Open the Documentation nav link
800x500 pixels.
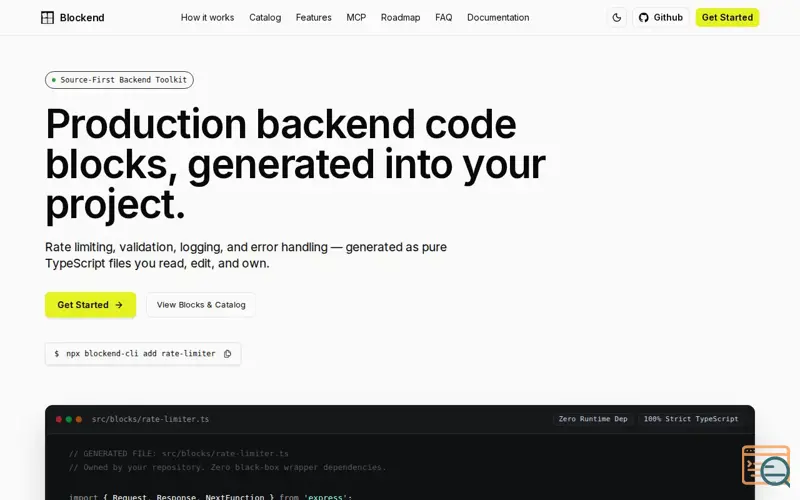point(498,18)
